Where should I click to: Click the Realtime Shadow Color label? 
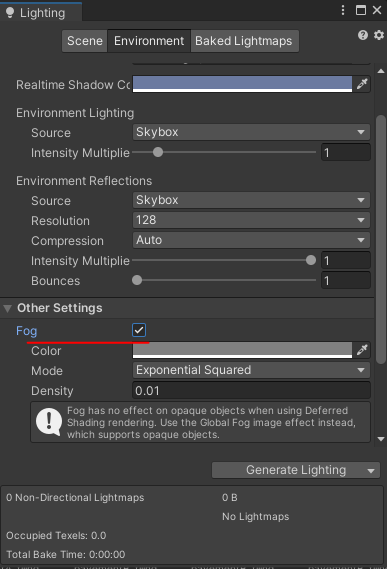point(73,85)
